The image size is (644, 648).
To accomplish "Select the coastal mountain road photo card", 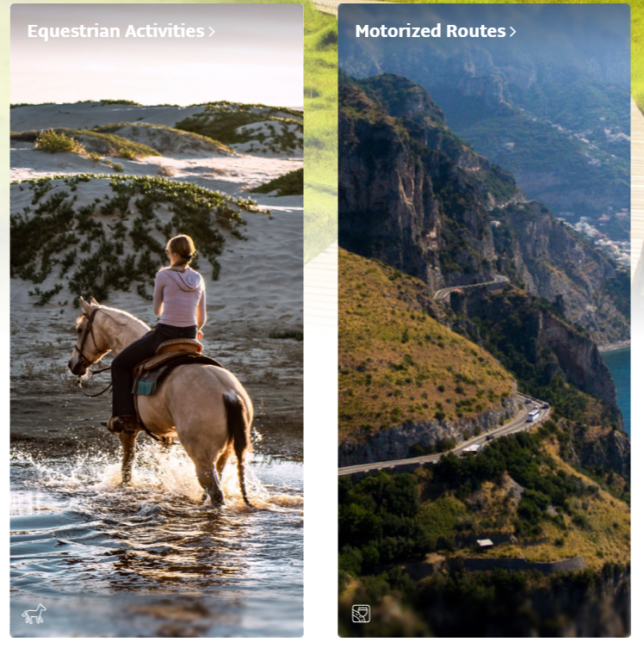I will (484, 321).
